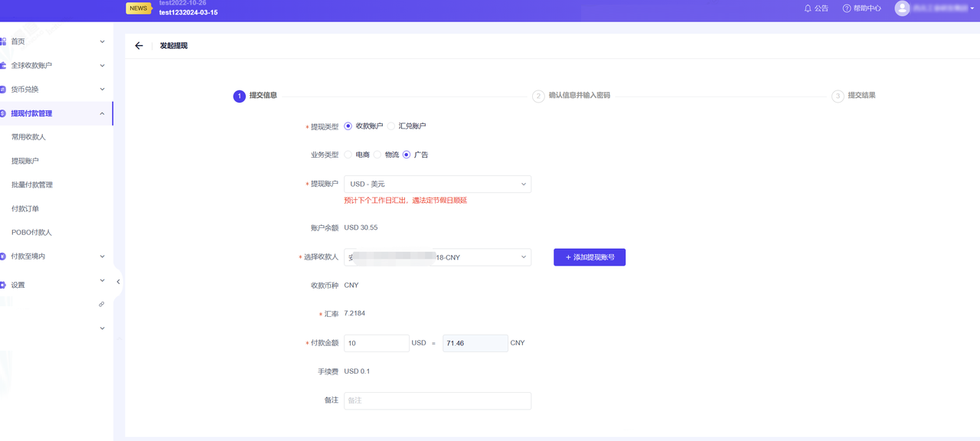Viewport: 980px width, 441px height.
Task: Select the 电商 business type radio
Action: coord(348,155)
